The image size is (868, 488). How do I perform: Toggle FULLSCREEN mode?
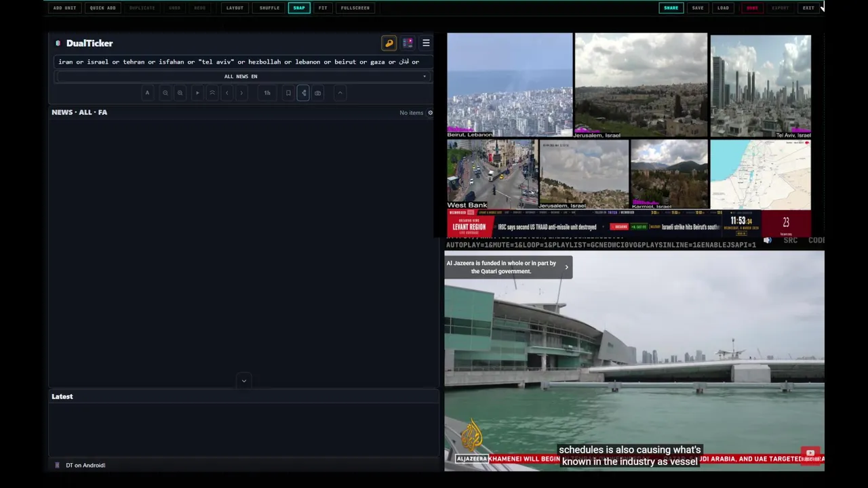pos(355,8)
